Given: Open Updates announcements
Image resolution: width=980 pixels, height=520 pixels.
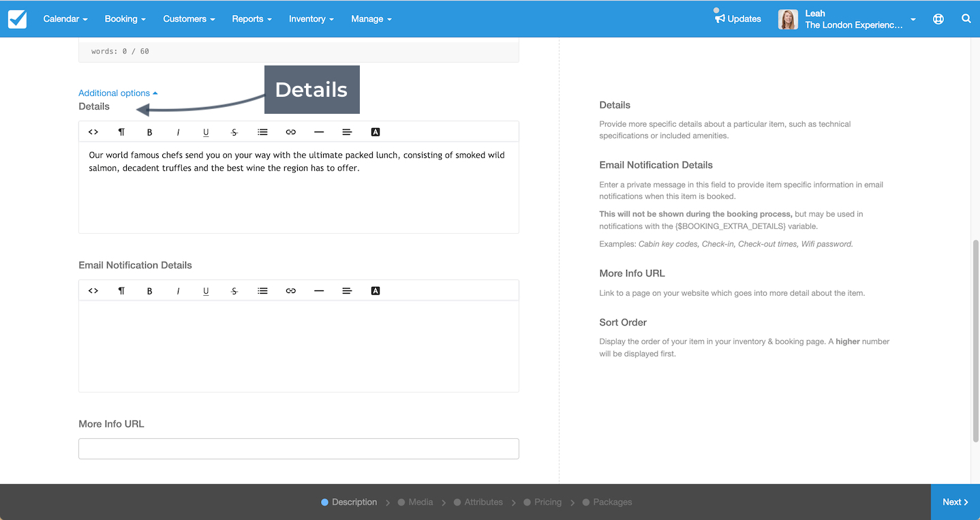Looking at the screenshot, I should click(x=738, y=19).
